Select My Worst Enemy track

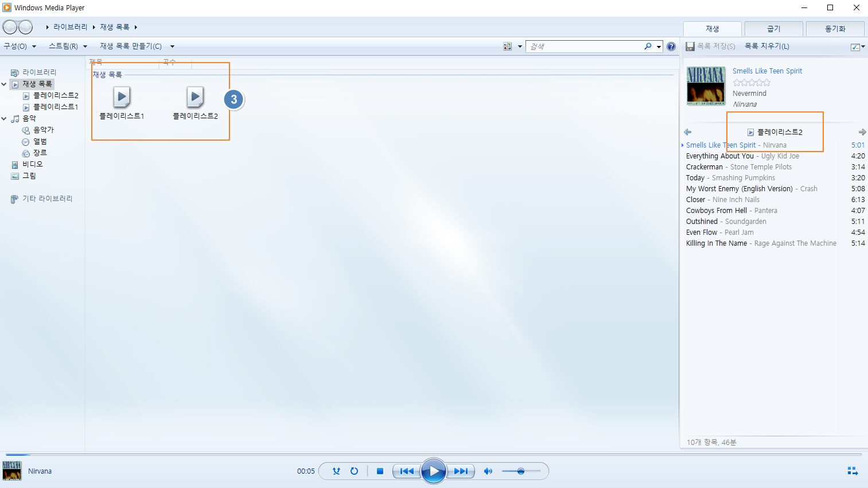click(x=774, y=189)
